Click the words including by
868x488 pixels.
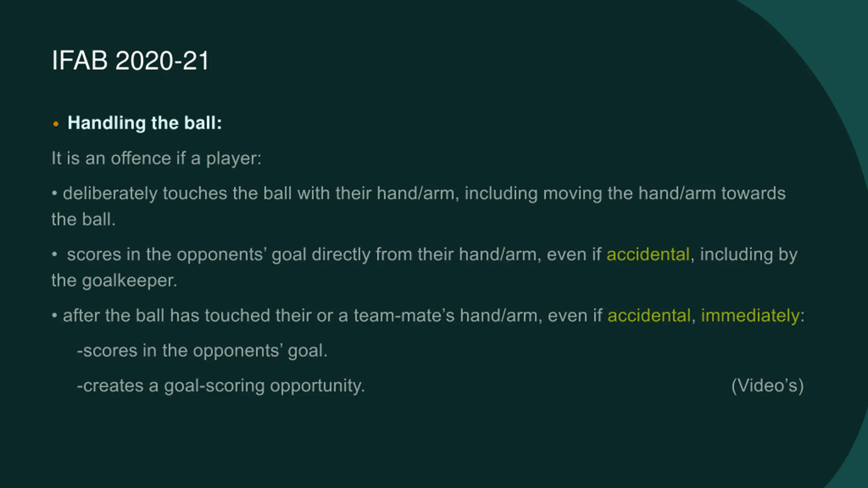click(749, 255)
